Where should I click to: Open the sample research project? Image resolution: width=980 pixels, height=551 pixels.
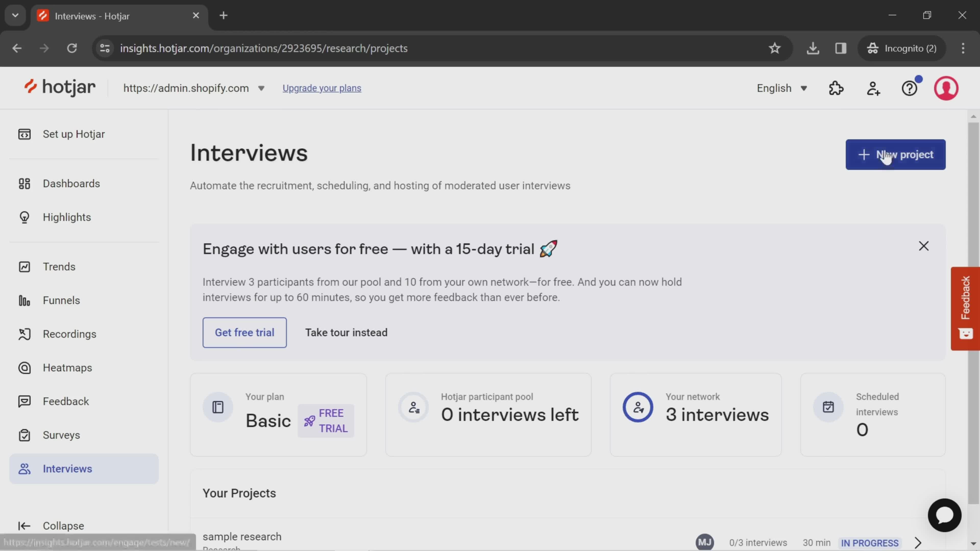(242, 536)
